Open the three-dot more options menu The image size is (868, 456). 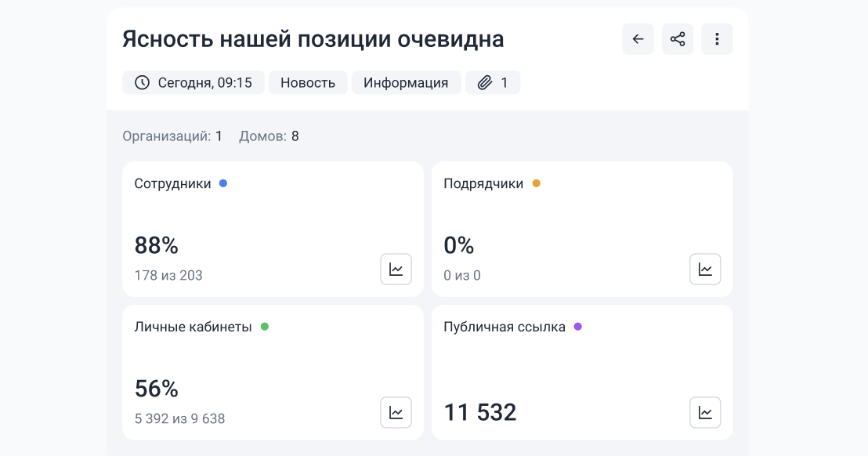click(717, 38)
